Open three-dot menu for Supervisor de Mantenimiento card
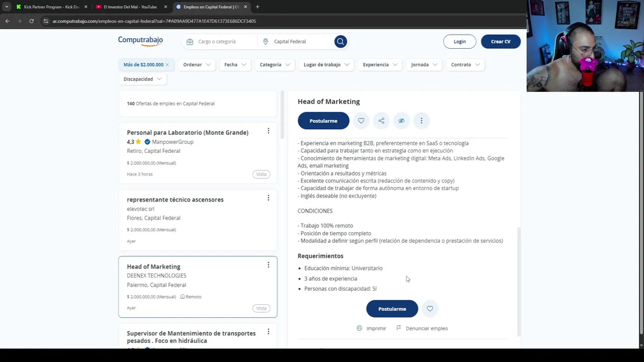The width and height of the screenshot is (644, 362). [268, 331]
